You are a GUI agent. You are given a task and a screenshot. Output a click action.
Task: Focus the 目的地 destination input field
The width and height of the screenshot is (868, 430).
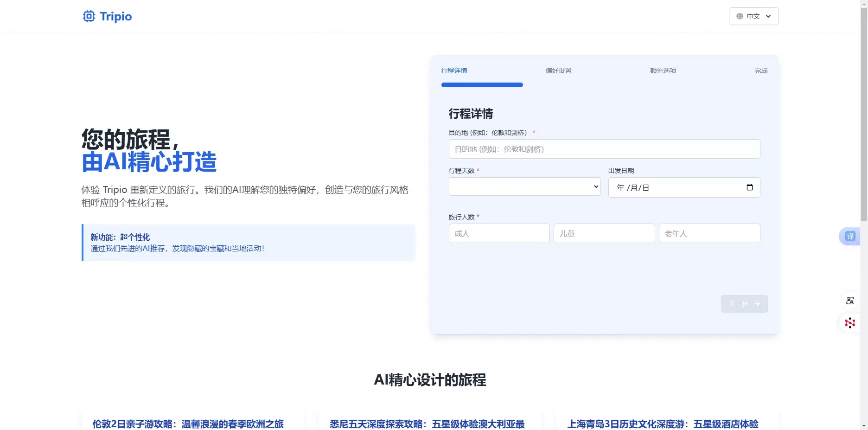click(604, 149)
